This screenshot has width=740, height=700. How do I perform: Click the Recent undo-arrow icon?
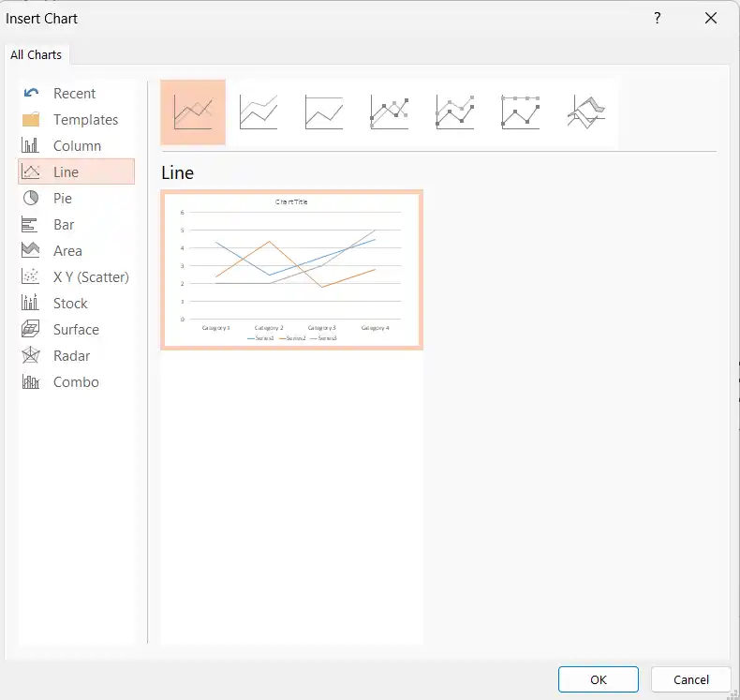(x=31, y=93)
